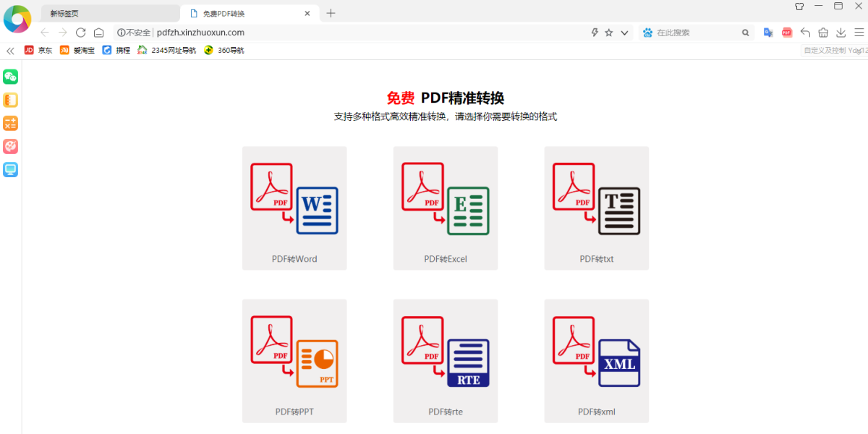This screenshot has height=434, width=868.
Task: Open the WeChat sidebar icon
Action: click(x=10, y=77)
